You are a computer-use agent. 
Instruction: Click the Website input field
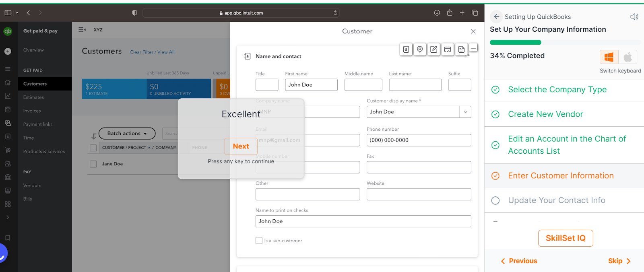pos(419,194)
